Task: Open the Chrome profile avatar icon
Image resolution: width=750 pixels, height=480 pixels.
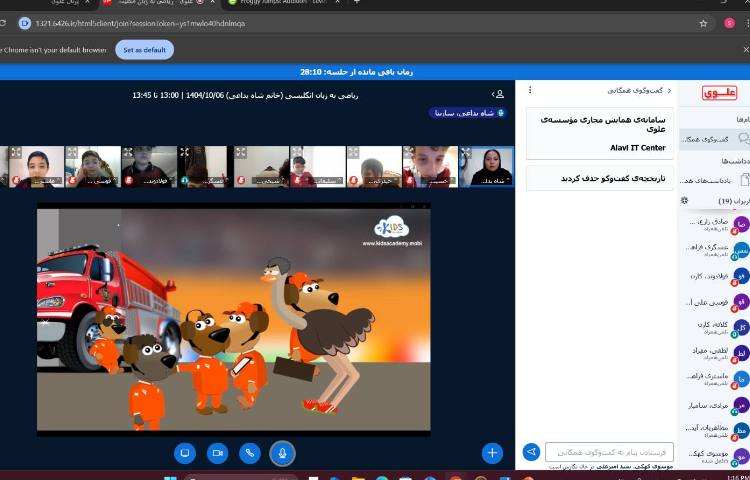Action: click(x=729, y=22)
